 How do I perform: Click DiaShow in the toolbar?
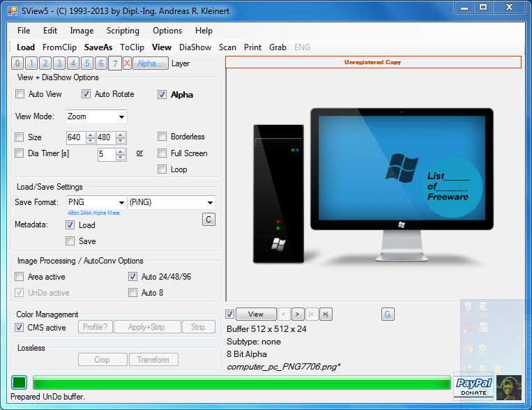coord(195,47)
